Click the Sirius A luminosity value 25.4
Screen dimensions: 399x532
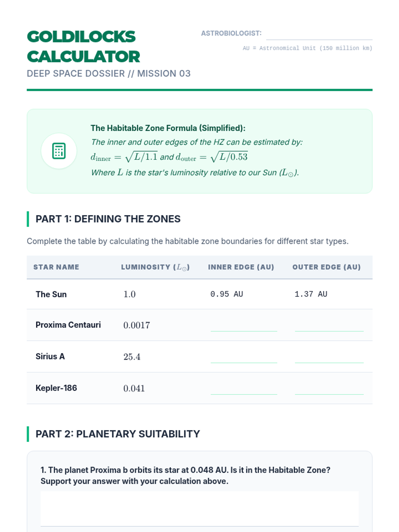[x=132, y=357]
